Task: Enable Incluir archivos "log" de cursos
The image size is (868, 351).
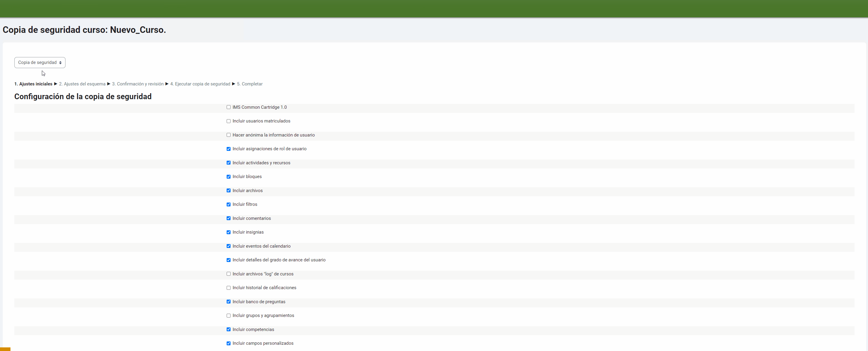Action: tap(228, 274)
